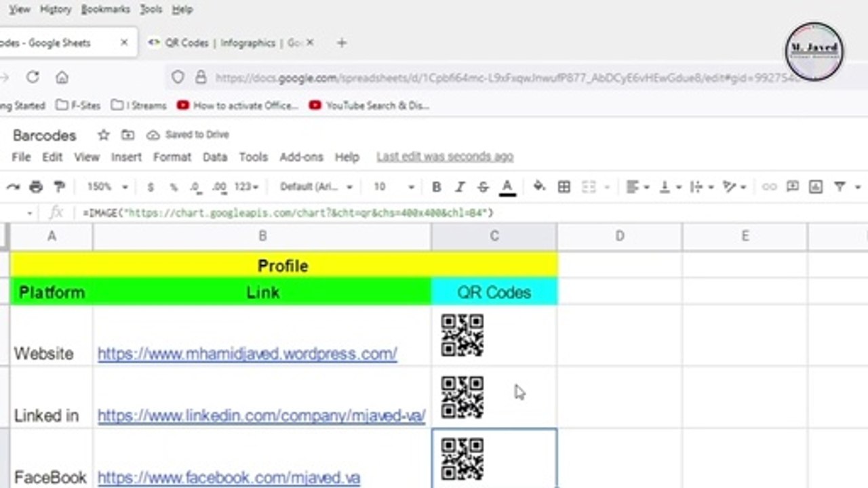
Task: Open the Edit menu in Sheets
Action: click(x=52, y=157)
